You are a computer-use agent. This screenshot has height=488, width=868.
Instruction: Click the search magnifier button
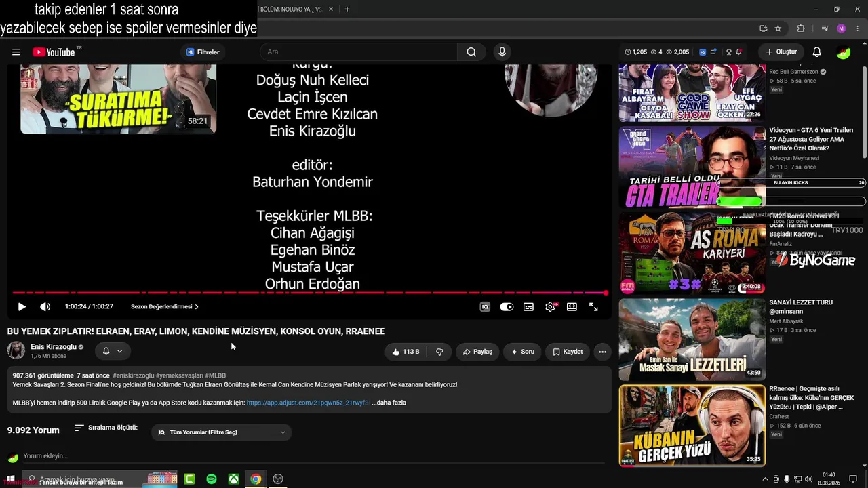click(x=471, y=52)
